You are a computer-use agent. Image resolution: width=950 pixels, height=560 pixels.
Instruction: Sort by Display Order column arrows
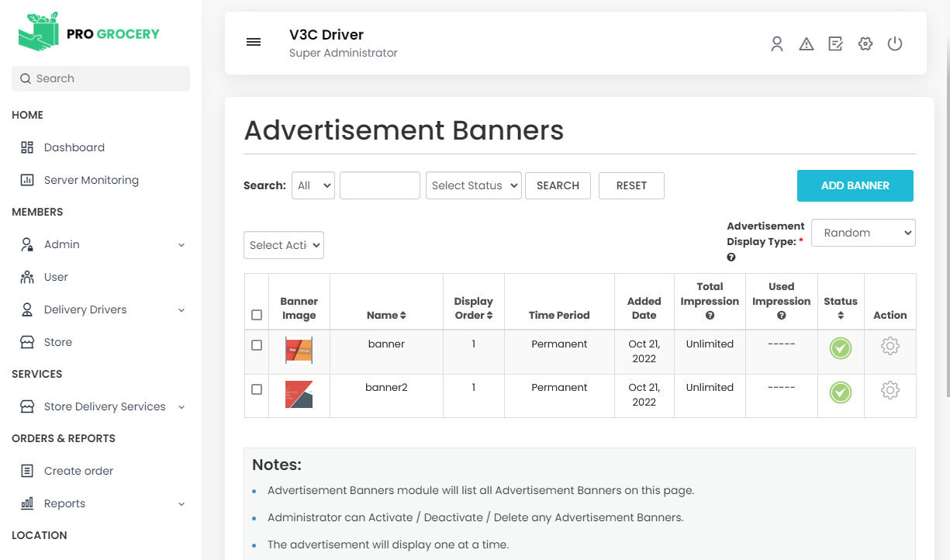pos(489,316)
